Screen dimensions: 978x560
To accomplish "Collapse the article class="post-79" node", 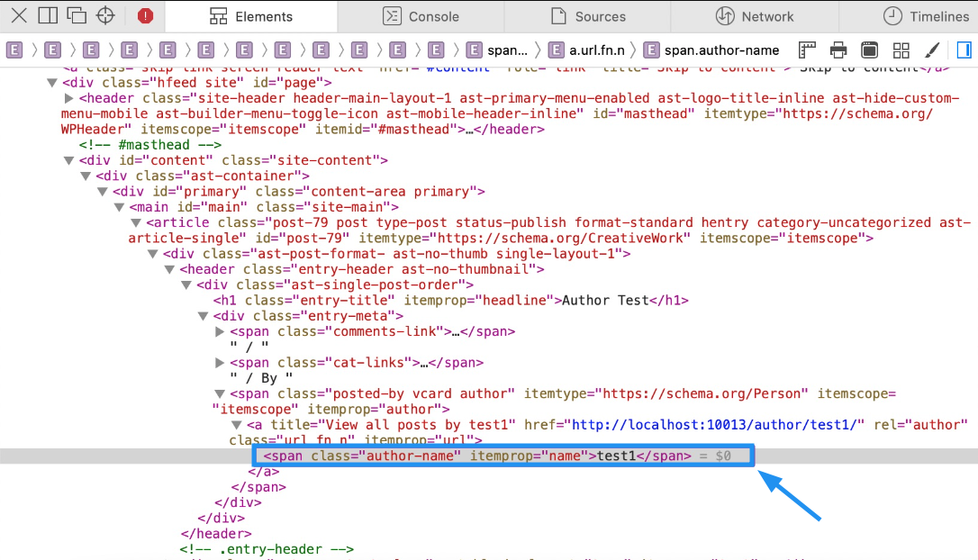I will (136, 222).
